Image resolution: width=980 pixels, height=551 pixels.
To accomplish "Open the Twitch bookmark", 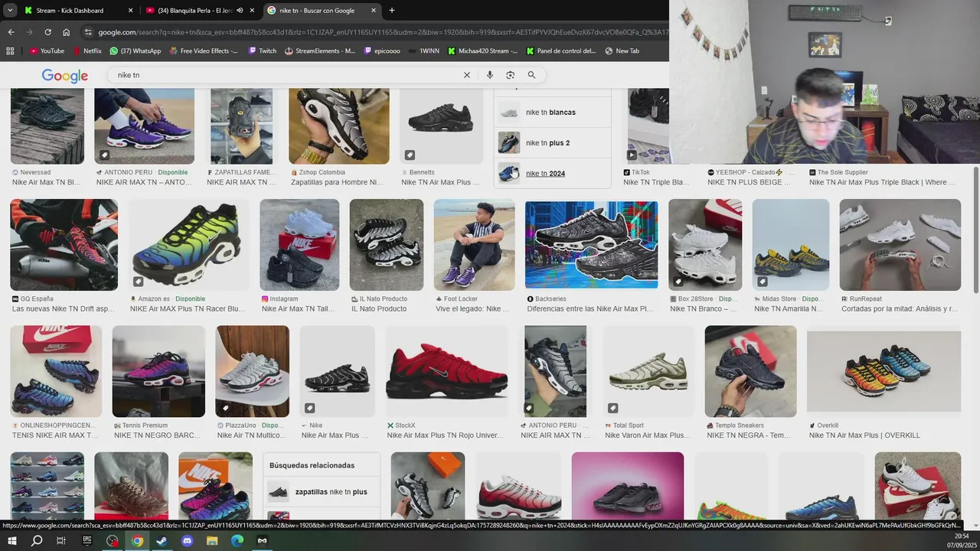I will click(263, 51).
